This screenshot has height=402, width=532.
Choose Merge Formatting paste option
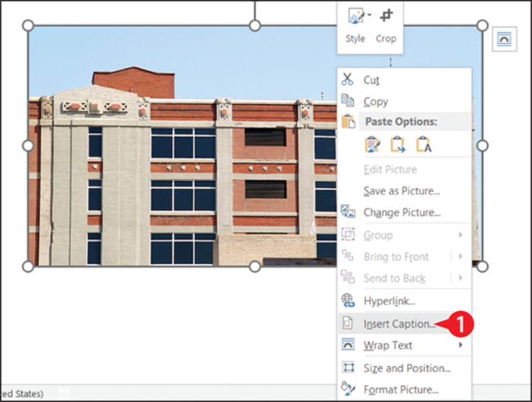click(x=398, y=145)
